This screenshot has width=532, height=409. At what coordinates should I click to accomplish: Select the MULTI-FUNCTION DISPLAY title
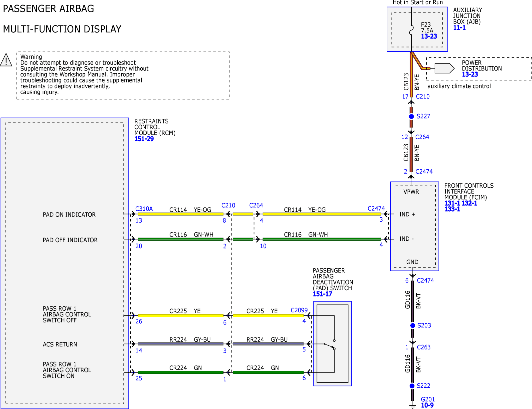tap(62, 29)
